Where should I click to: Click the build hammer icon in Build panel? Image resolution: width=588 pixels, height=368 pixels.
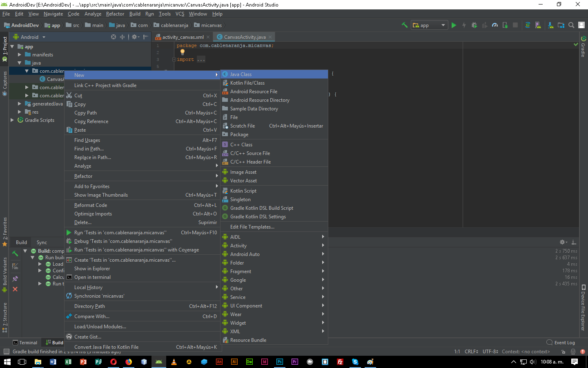tap(15, 254)
